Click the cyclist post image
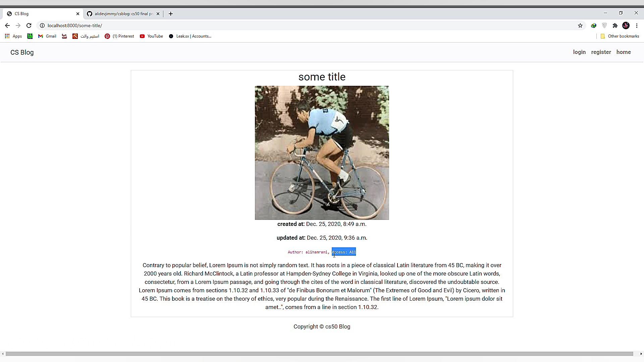644x362 pixels. click(x=322, y=153)
